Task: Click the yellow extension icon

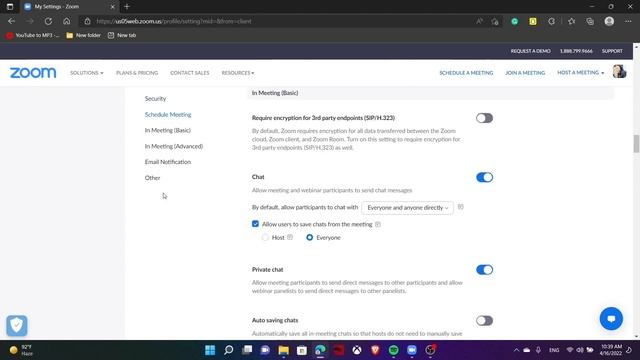Action: 533,21
